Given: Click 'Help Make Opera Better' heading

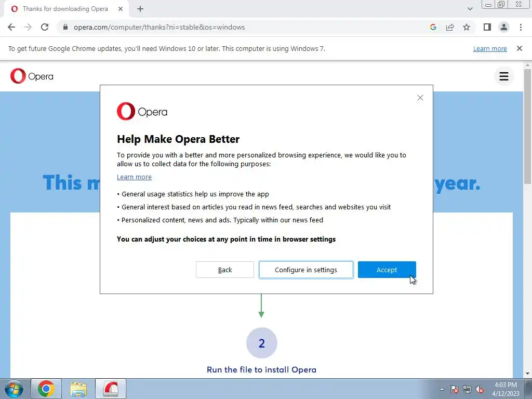Looking at the screenshot, I should pyautogui.click(x=178, y=139).
